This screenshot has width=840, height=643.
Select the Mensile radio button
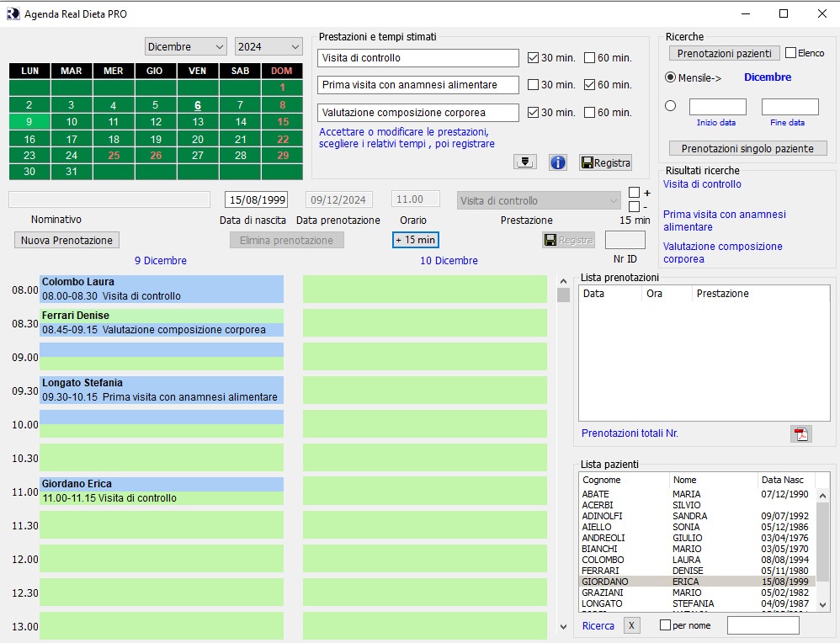point(670,77)
